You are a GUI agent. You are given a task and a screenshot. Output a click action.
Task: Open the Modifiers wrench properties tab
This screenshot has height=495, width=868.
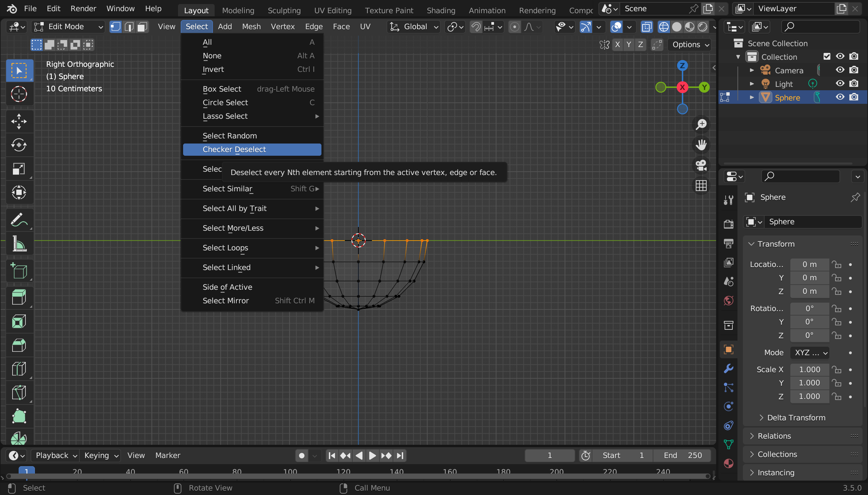tap(728, 368)
